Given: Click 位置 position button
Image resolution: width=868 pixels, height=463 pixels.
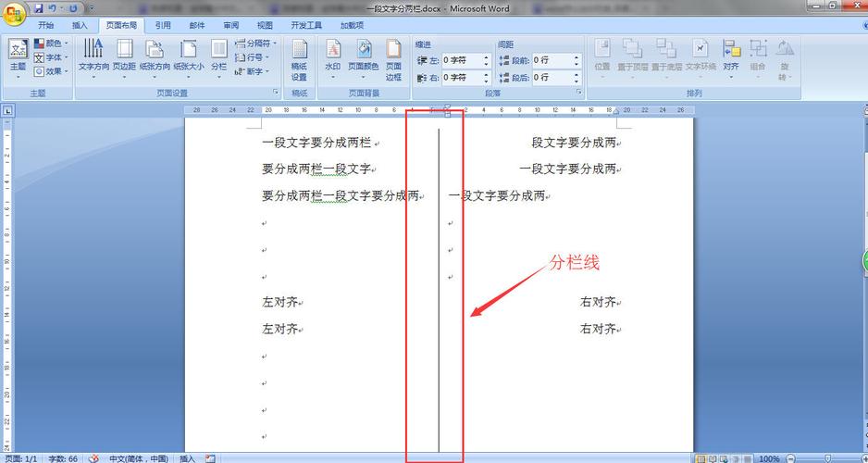Looking at the screenshot, I should 602,58.
